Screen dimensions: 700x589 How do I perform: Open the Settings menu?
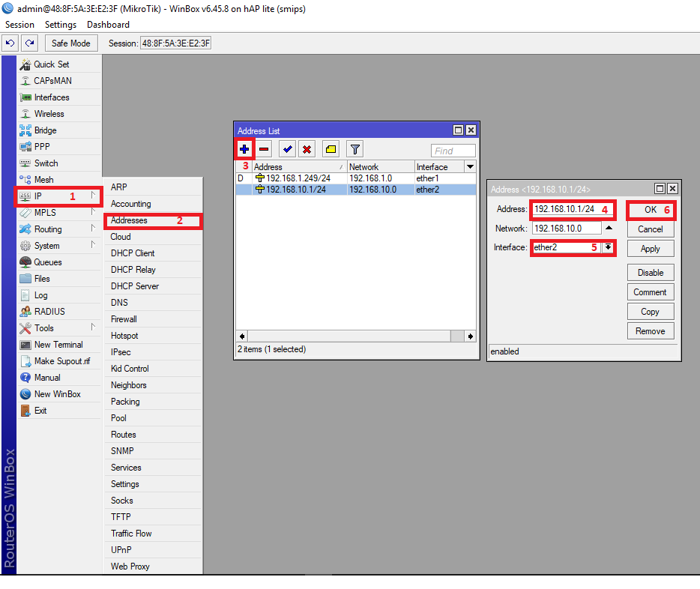[x=61, y=25]
